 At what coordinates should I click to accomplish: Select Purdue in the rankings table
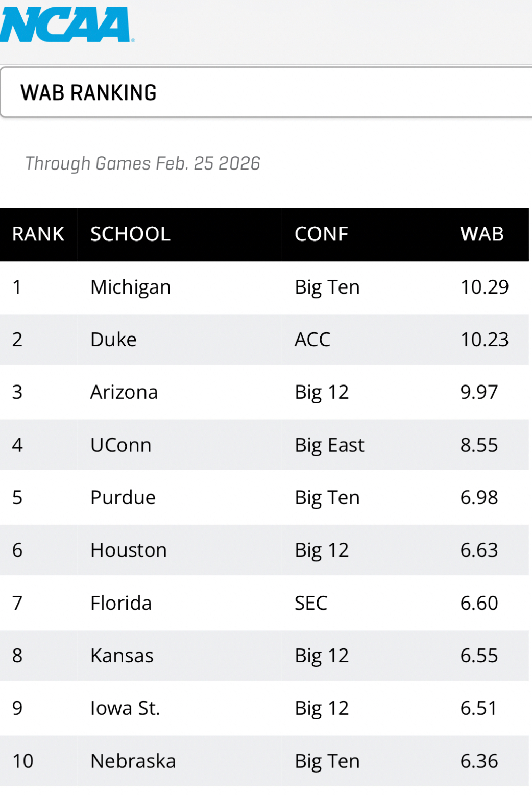(x=123, y=498)
